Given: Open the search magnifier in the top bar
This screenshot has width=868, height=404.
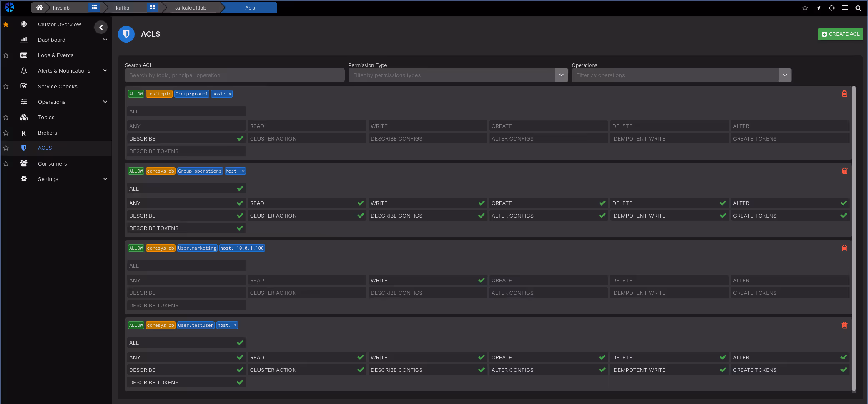Looking at the screenshot, I should coord(858,8).
